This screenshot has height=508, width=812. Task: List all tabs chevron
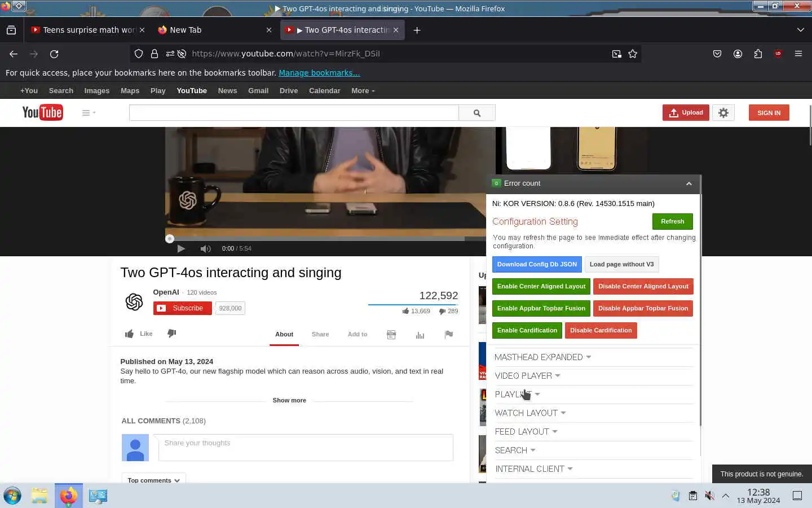(x=800, y=30)
